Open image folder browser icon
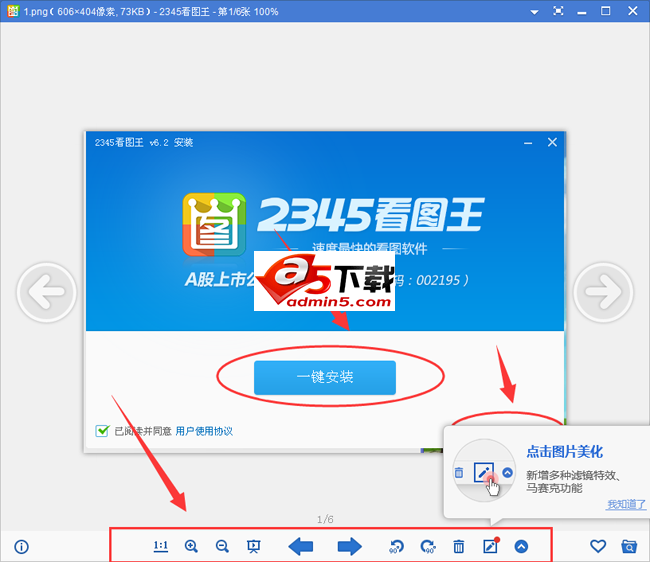650x562 pixels. coord(629,546)
